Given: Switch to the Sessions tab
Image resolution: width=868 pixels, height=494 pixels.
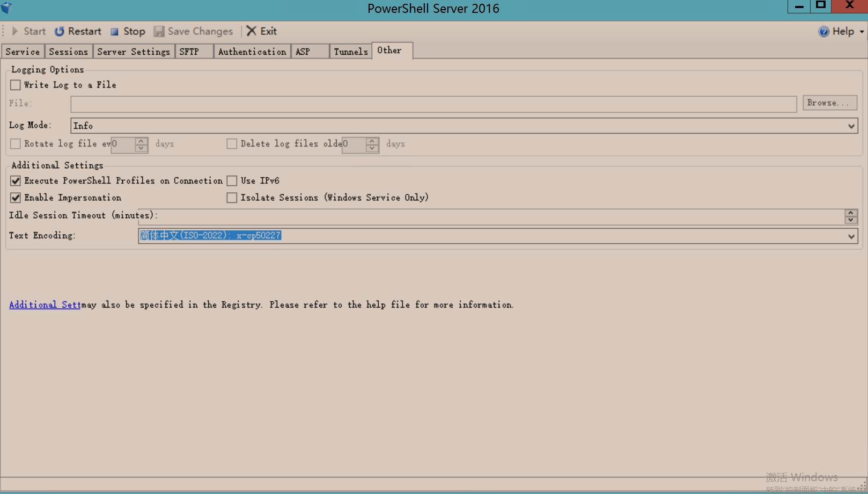Looking at the screenshot, I should point(68,52).
